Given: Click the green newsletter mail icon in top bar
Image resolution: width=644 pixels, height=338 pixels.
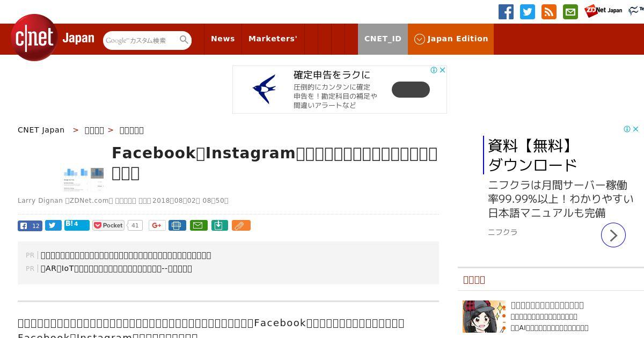Looking at the screenshot, I should (x=570, y=12).
